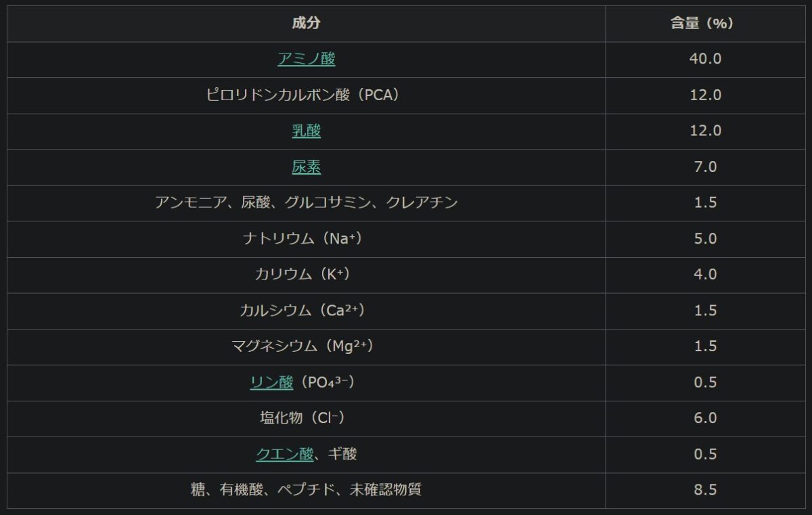
Task: Select the 塩化物（Cl⁻） cell
Action: pos(306,418)
